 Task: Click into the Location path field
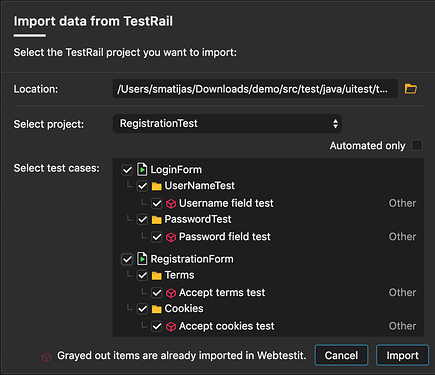point(255,89)
